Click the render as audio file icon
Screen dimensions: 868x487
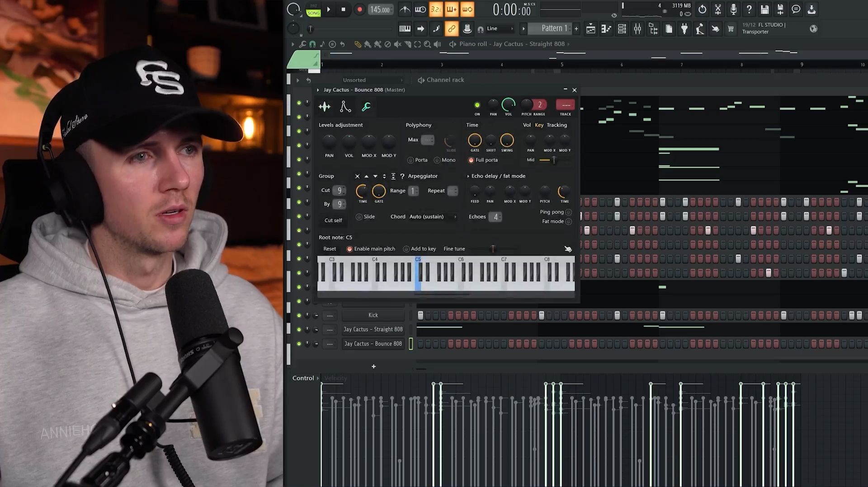tap(780, 9)
